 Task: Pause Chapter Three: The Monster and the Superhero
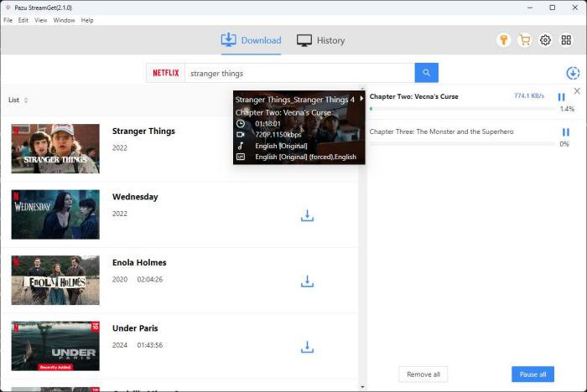tap(566, 132)
